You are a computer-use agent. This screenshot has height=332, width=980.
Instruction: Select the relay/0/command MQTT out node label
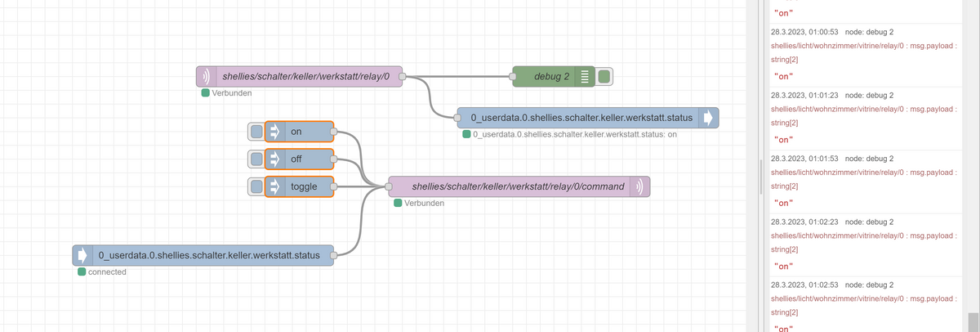pos(518,186)
